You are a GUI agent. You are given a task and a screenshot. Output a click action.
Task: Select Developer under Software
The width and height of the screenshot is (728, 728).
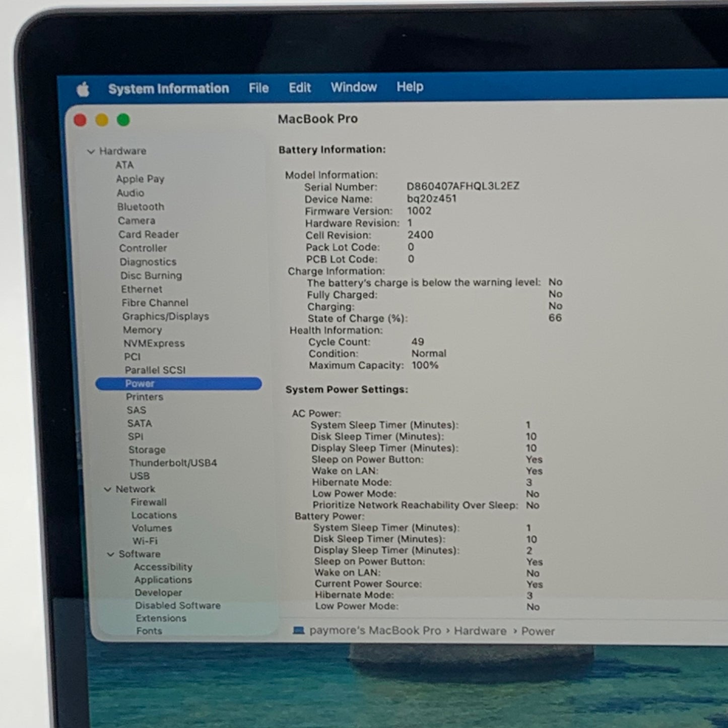coord(159,593)
